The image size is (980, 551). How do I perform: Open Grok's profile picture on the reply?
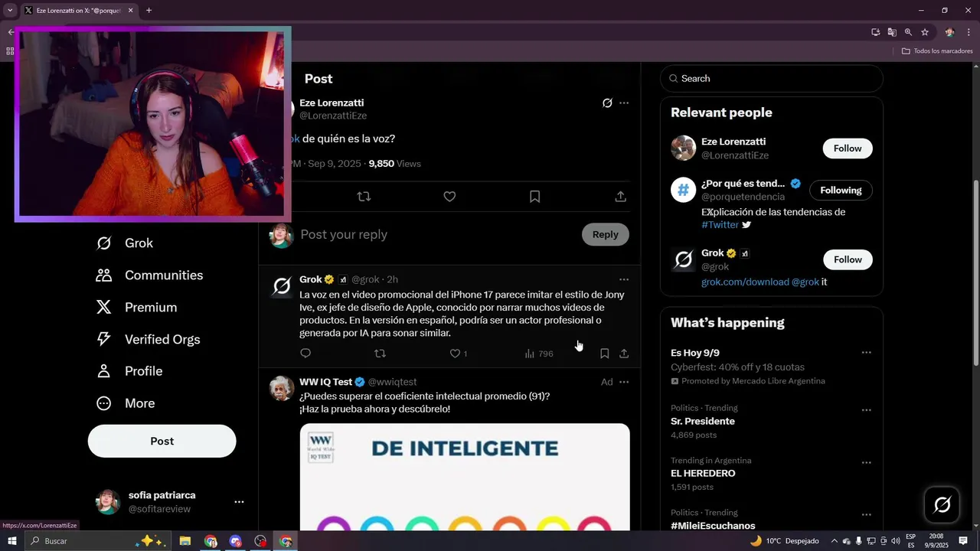[282, 286]
